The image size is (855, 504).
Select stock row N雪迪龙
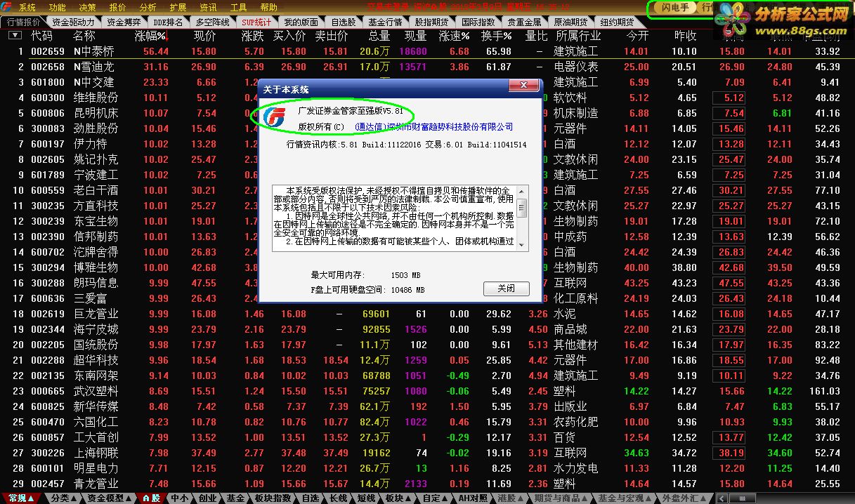(x=427, y=67)
